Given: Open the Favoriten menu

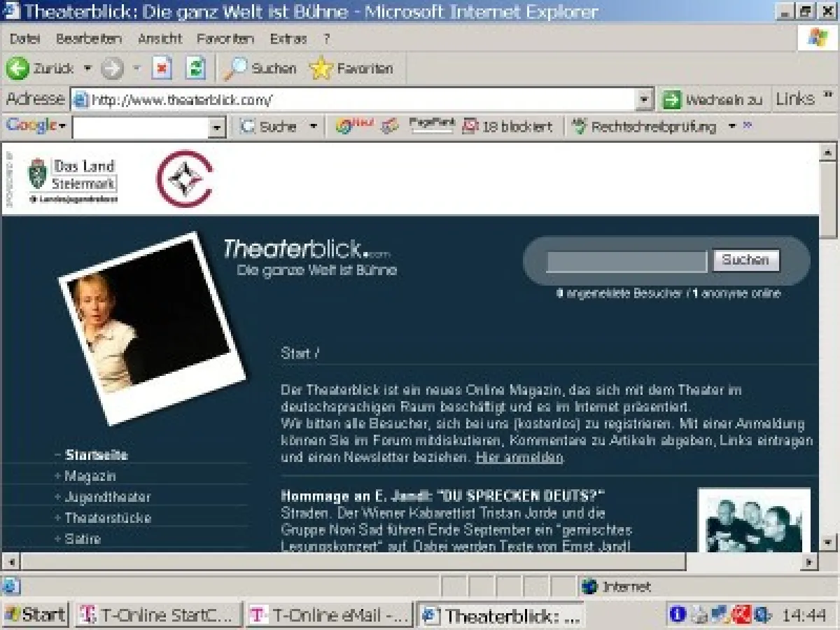Looking at the screenshot, I should pos(225,39).
